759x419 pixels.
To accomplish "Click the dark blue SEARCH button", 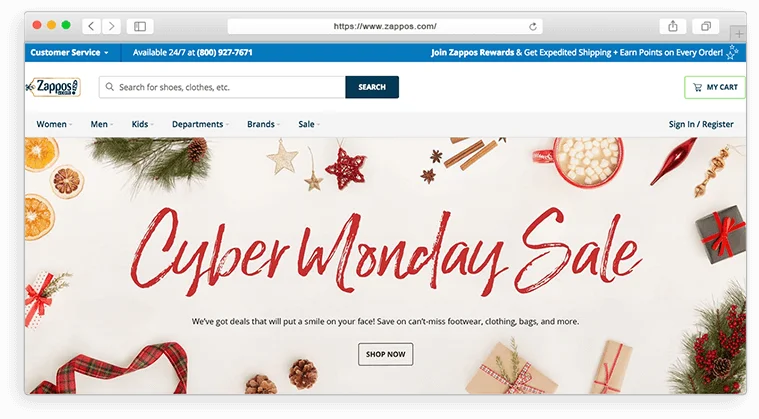I will pos(372,87).
